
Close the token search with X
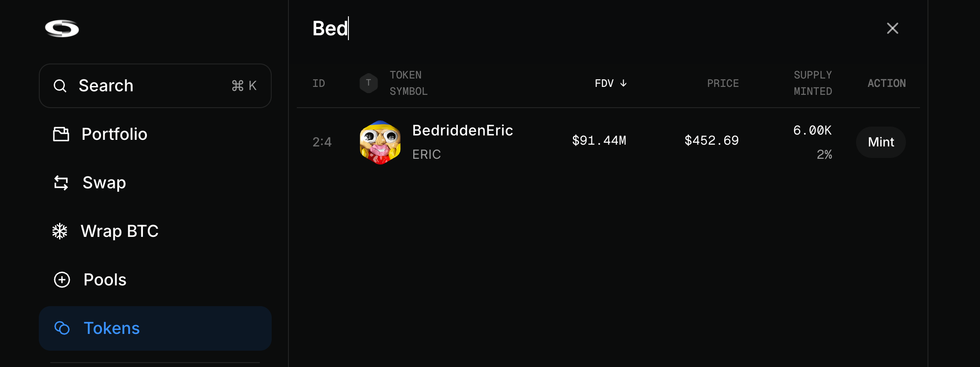[x=893, y=28]
